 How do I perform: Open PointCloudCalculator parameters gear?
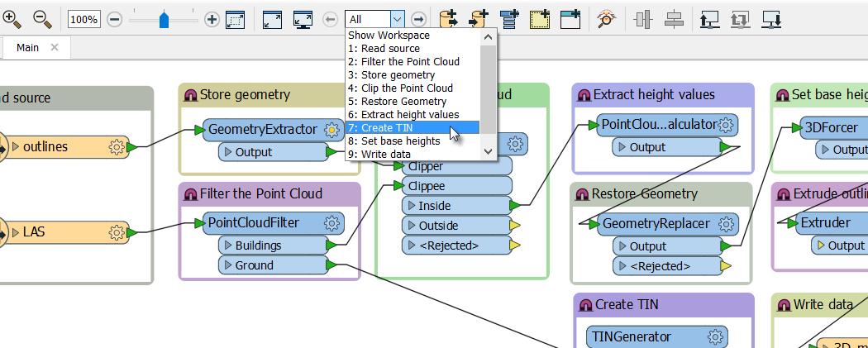click(726, 125)
